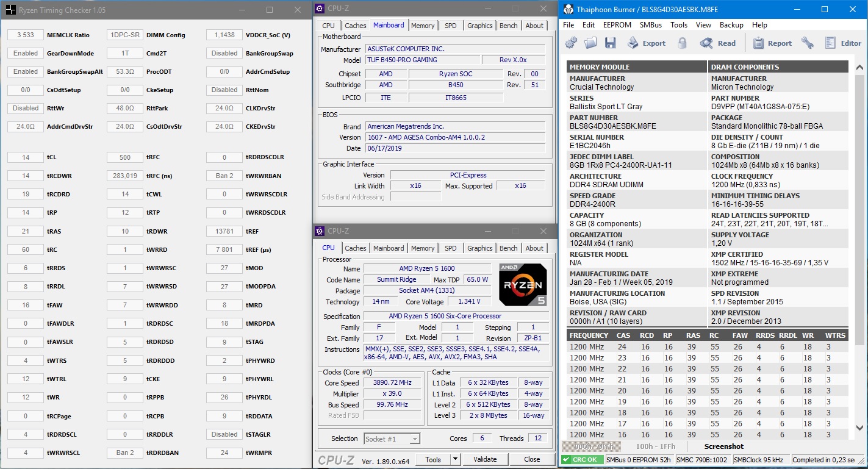Open Thaiphoon Burner settings gear icon

(x=571, y=43)
